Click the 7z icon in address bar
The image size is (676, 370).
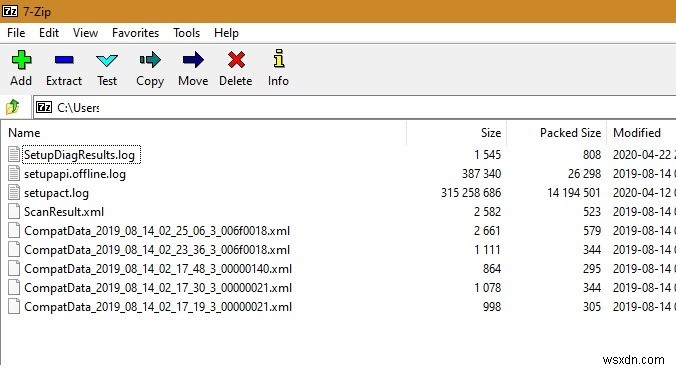click(x=44, y=107)
